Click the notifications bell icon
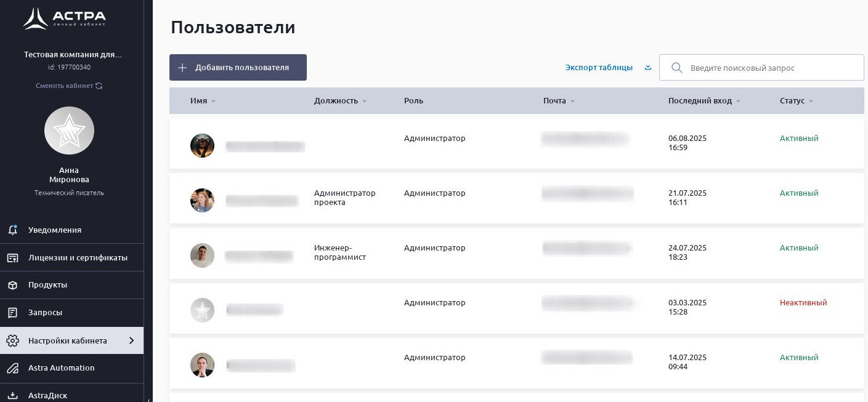The image size is (868, 402). pyautogui.click(x=12, y=230)
